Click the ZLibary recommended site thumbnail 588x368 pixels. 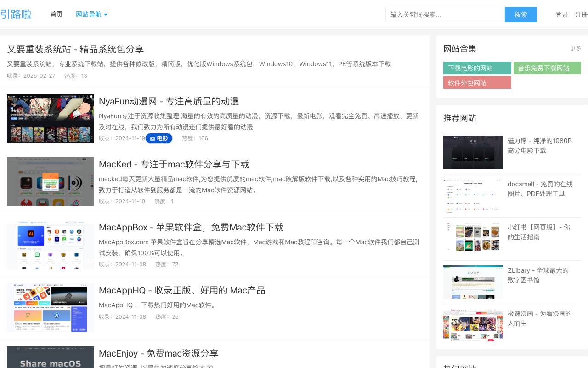473,282
